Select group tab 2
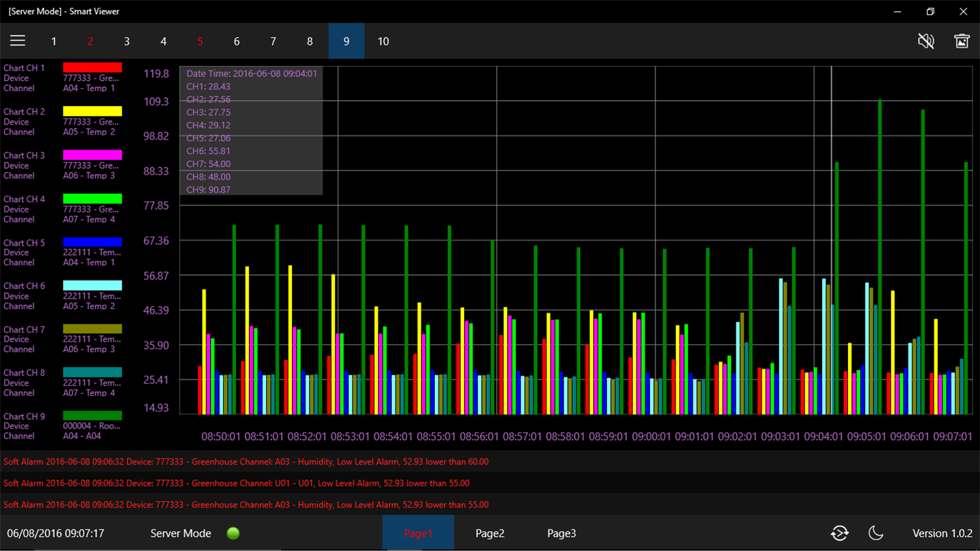 tap(90, 41)
